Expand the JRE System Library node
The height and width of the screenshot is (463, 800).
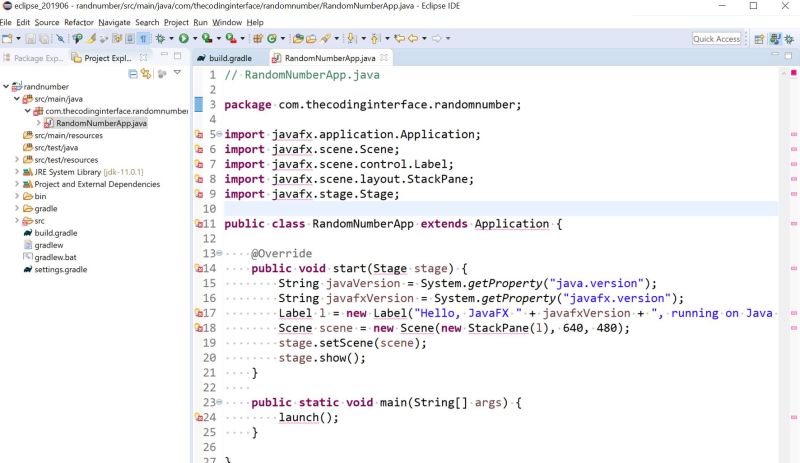(x=17, y=172)
